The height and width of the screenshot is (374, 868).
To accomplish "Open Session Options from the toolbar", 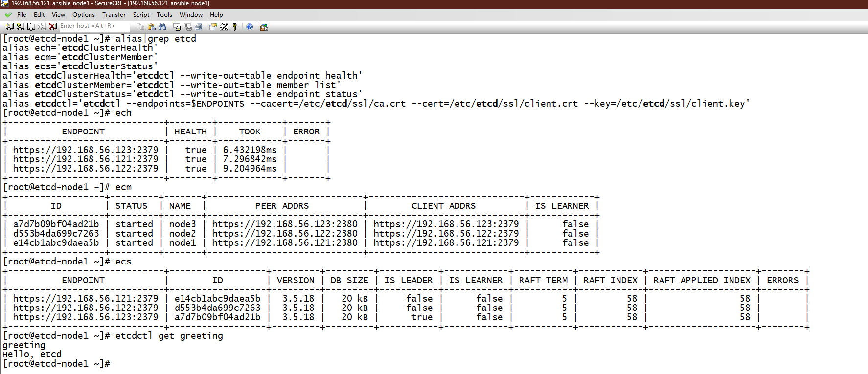I will (x=213, y=27).
